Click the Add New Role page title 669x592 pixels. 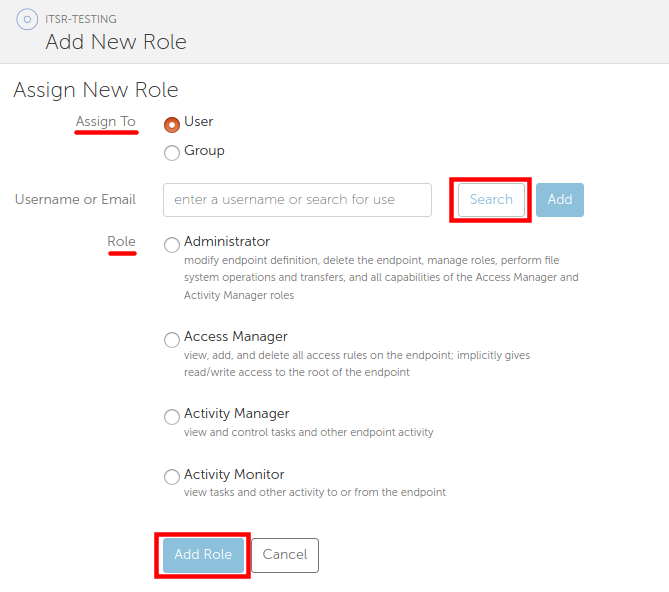[x=116, y=42]
